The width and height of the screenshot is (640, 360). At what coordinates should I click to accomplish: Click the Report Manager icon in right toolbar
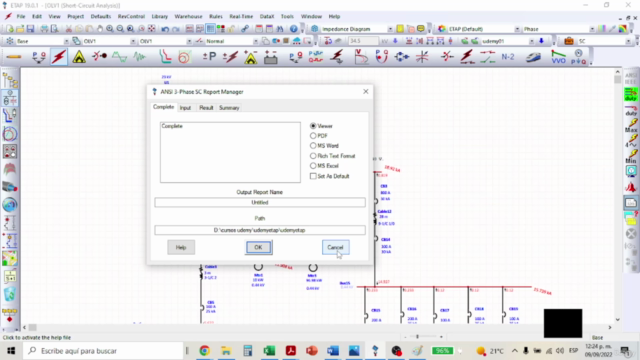click(631, 203)
